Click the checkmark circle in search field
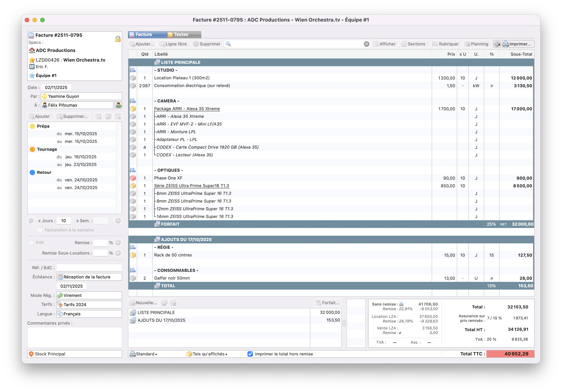562x392 pixels. [x=366, y=44]
